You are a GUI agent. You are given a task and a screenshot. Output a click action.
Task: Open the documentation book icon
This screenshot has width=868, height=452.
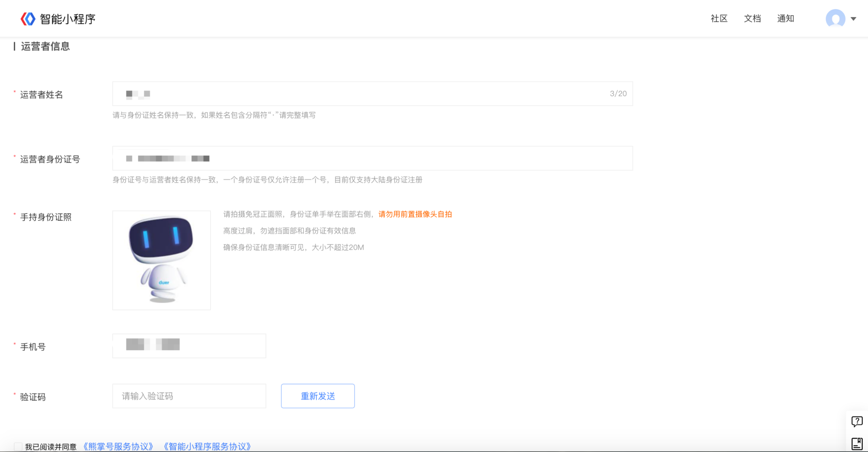click(x=857, y=444)
